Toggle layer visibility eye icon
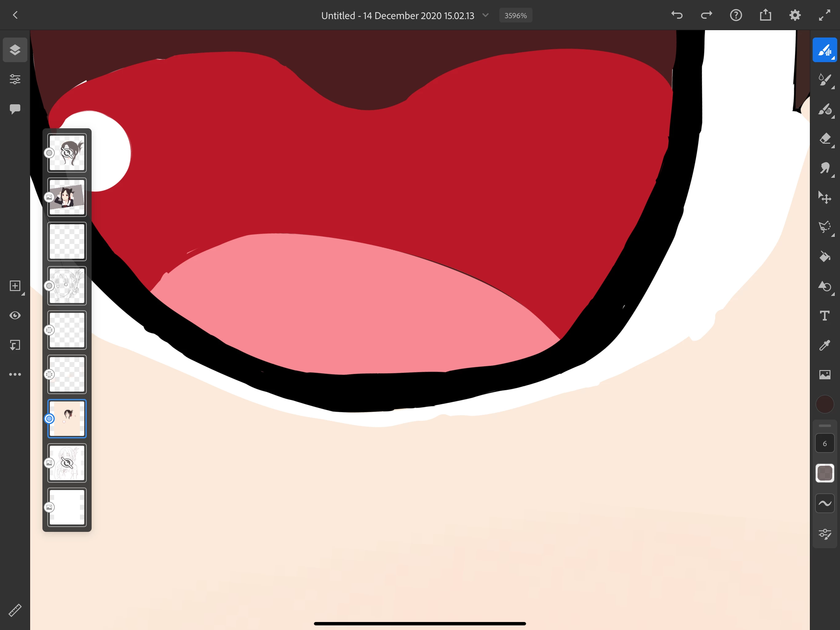The image size is (840, 630). pyautogui.click(x=15, y=315)
